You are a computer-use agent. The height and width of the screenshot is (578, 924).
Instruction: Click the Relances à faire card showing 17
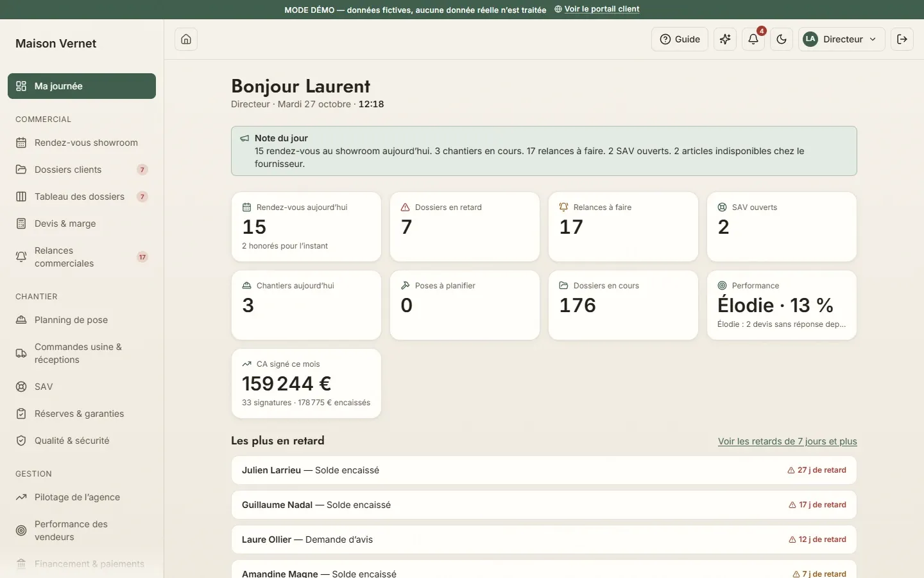point(623,227)
